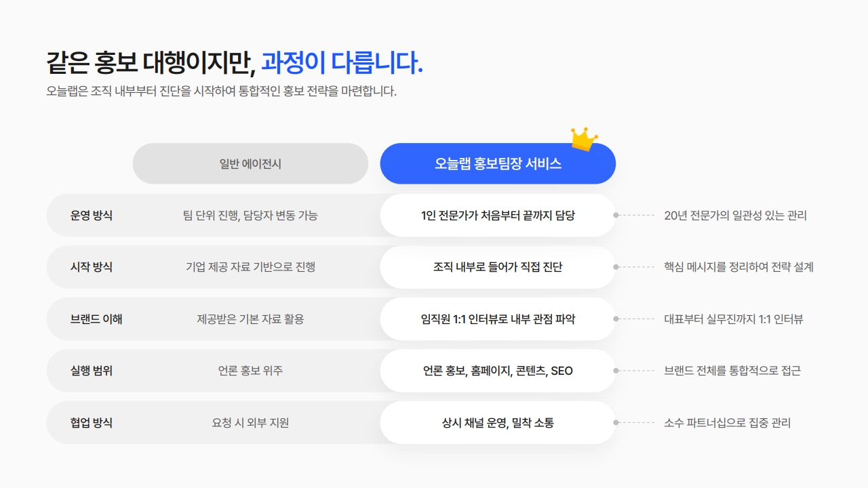Click the gold crown icon
The width and height of the screenshot is (868, 488).
584,138
